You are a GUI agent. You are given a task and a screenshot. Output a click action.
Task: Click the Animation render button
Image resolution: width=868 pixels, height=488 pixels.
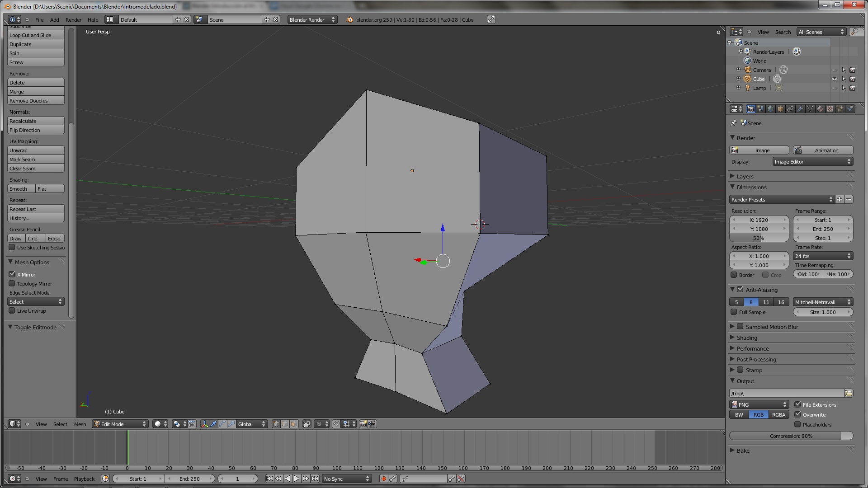tap(823, 150)
